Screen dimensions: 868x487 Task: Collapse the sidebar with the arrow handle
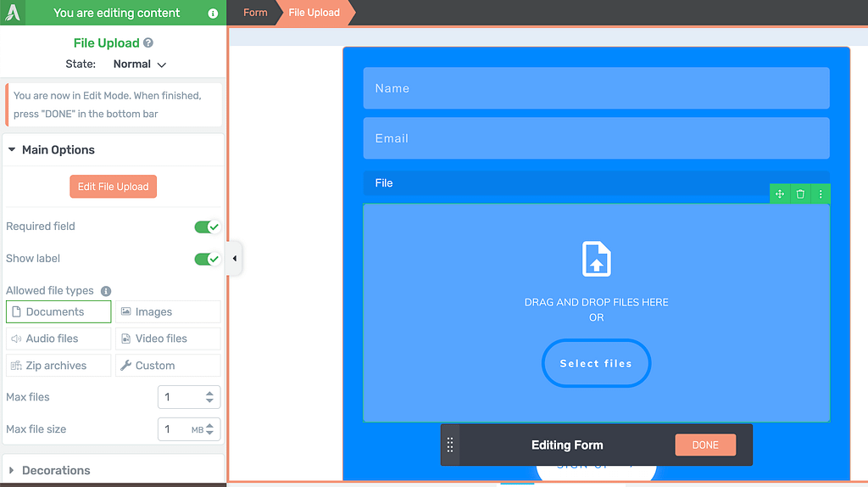click(235, 258)
